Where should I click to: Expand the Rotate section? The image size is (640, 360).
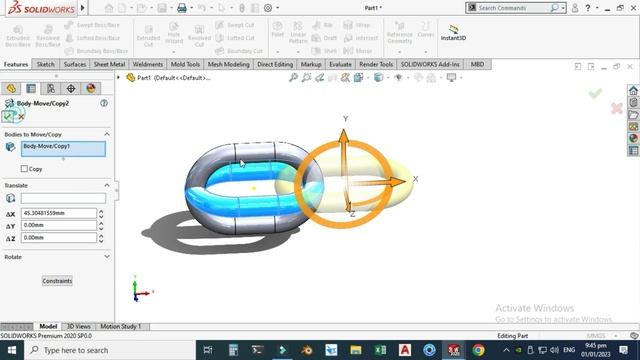point(107,257)
